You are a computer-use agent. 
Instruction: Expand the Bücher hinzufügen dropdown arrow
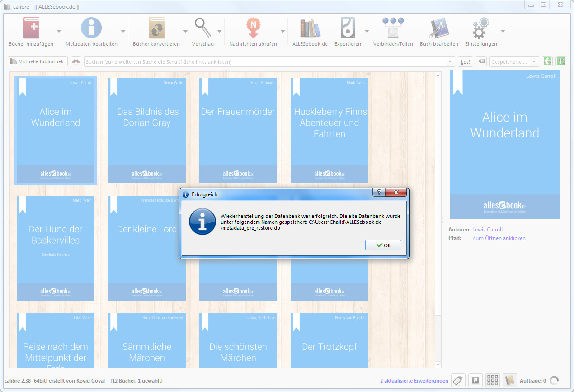click(x=59, y=31)
